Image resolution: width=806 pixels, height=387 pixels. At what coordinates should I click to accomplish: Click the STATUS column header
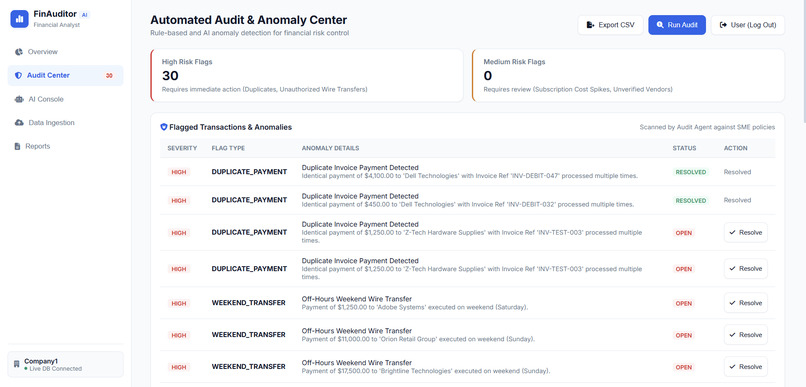684,148
